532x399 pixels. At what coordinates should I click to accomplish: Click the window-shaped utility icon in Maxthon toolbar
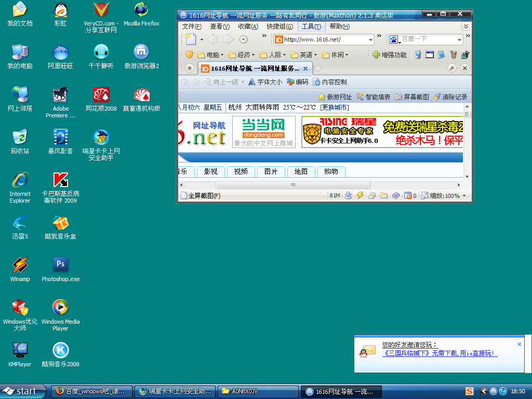point(430,55)
